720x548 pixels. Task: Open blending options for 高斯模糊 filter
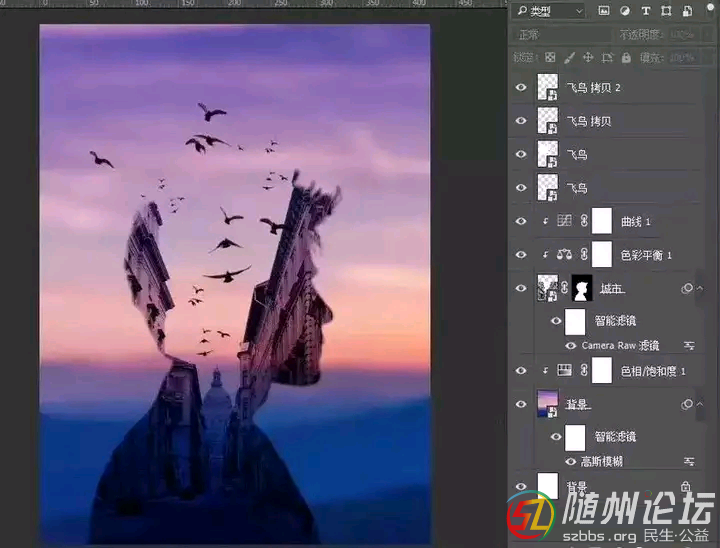click(x=689, y=461)
